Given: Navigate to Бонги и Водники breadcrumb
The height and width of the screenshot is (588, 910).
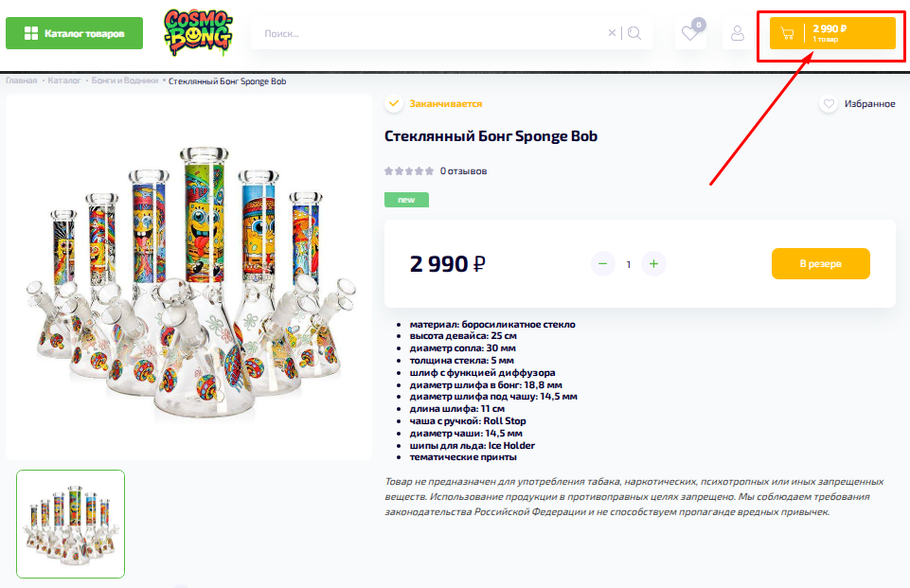Looking at the screenshot, I should pyautogui.click(x=125, y=80).
